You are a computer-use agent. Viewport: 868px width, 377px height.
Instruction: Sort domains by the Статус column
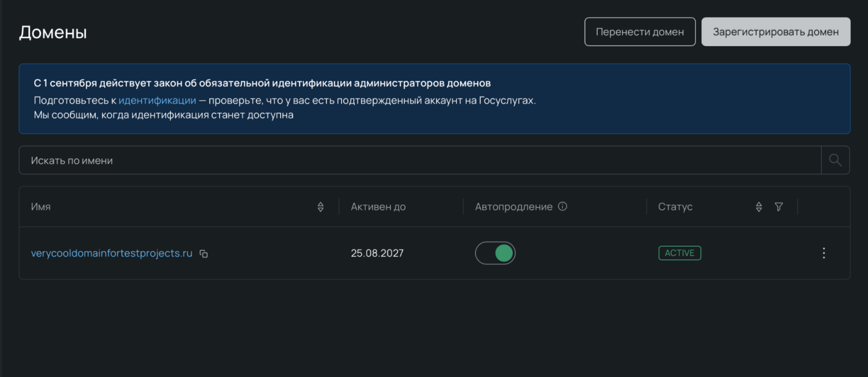tap(759, 207)
